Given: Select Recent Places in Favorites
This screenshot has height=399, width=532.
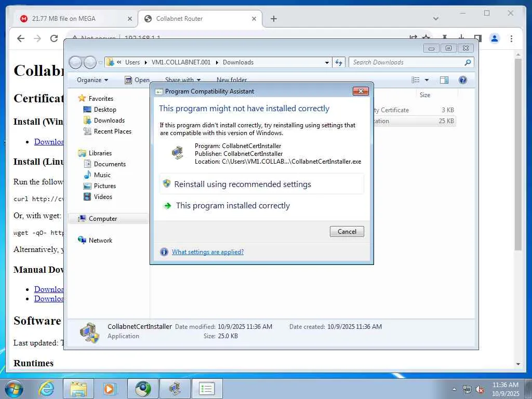Looking at the screenshot, I should click(x=112, y=131).
